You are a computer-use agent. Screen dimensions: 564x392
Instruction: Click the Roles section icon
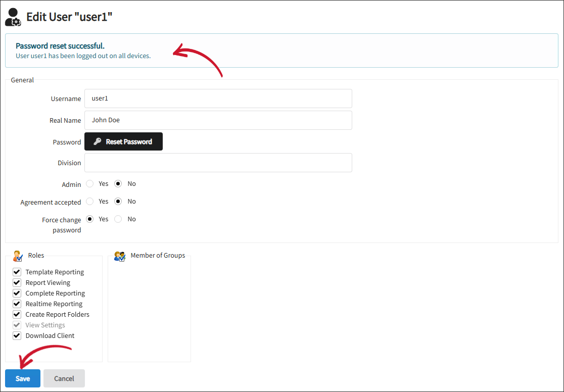[18, 256]
